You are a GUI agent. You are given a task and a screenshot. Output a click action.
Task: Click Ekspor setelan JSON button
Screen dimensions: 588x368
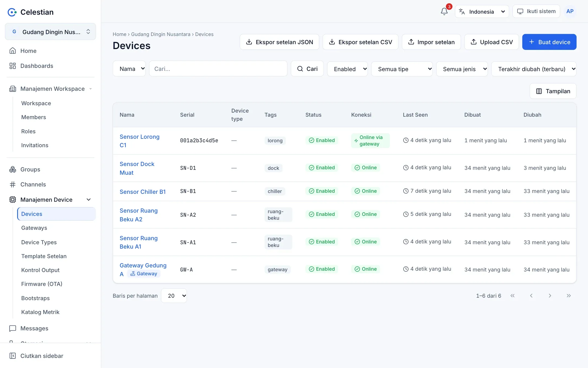pyautogui.click(x=279, y=42)
